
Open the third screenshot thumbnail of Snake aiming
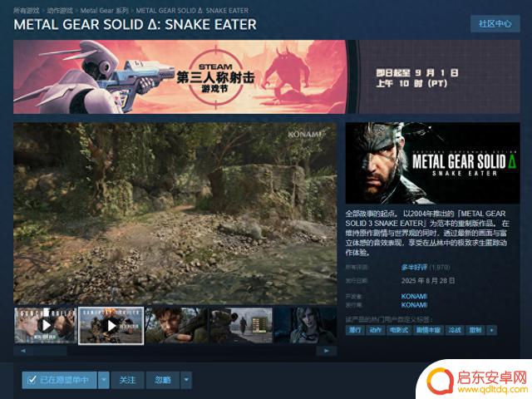176,326
